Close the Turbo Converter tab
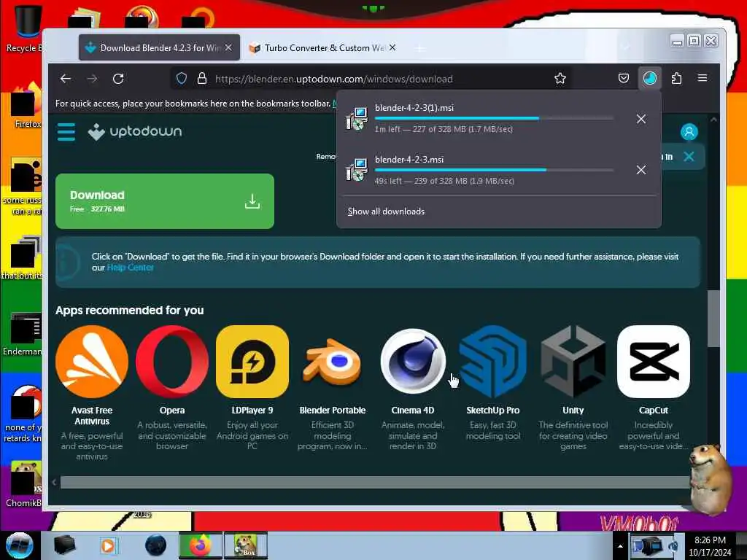 pos(392,47)
